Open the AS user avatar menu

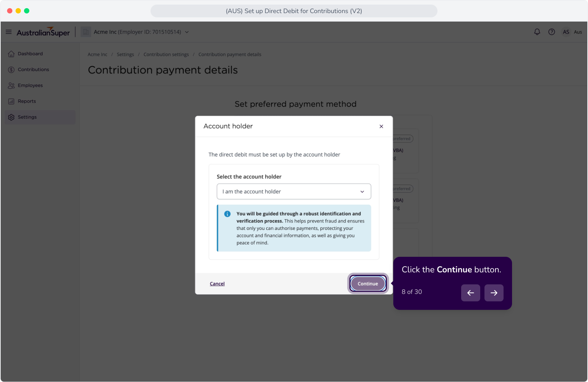coord(566,32)
